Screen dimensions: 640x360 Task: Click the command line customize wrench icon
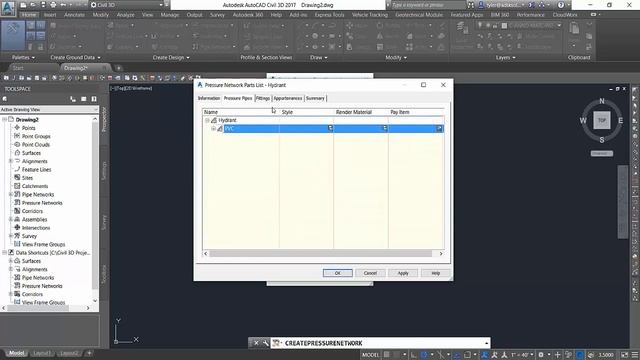(x=265, y=343)
